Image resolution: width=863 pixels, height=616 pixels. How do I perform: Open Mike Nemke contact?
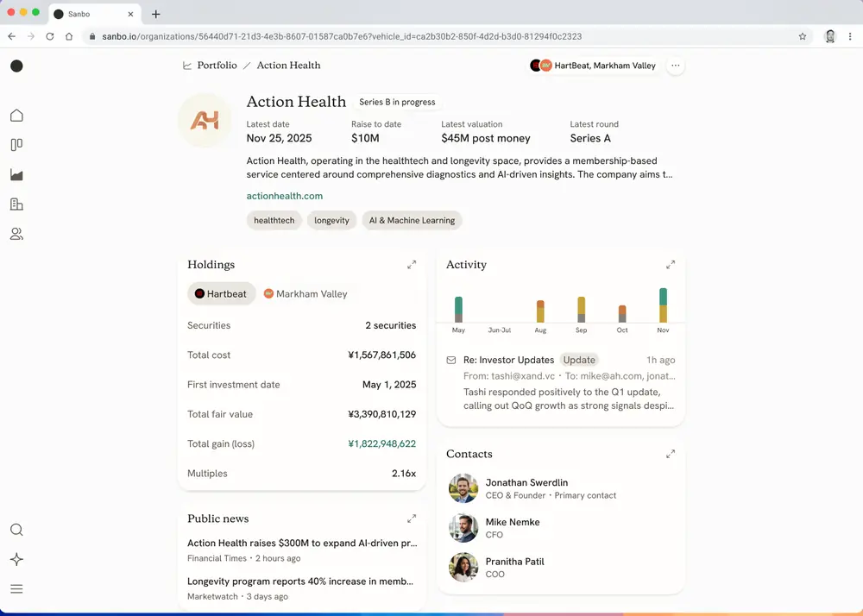tap(561, 528)
